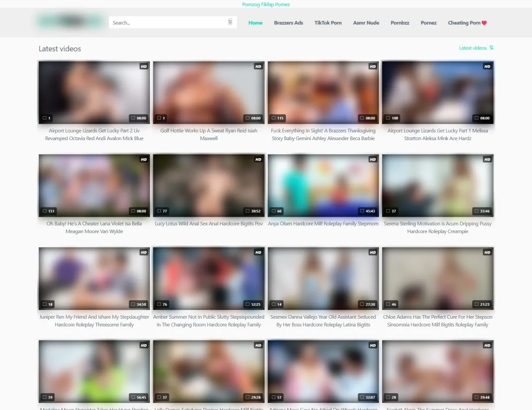Screen dimensions: 532x410
Task: Go to the Pornez navigation item
Action: pyautogui.click(x=428, y=23)
